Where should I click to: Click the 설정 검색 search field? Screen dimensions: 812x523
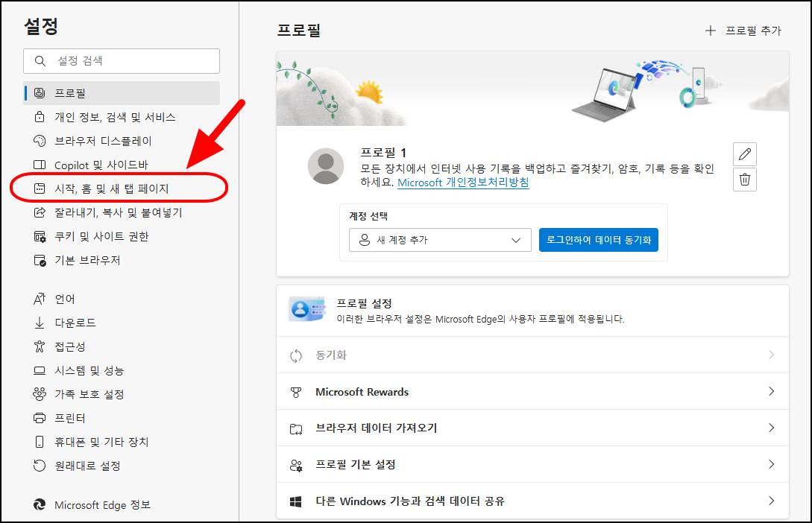pyautogui.click(x=122, y=61)
